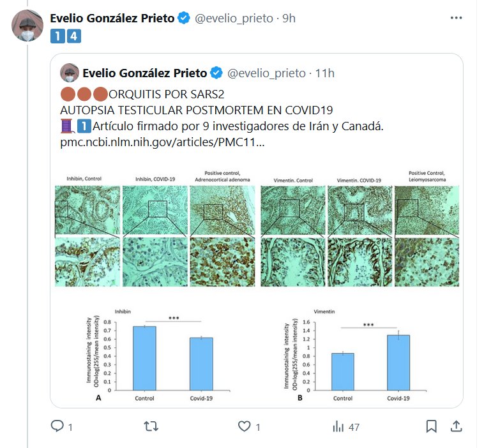Click the share upload icon

pos(456,426)
